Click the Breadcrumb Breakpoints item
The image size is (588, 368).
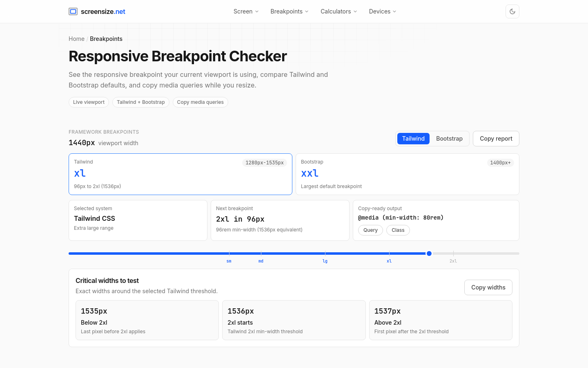coord(106,39)
